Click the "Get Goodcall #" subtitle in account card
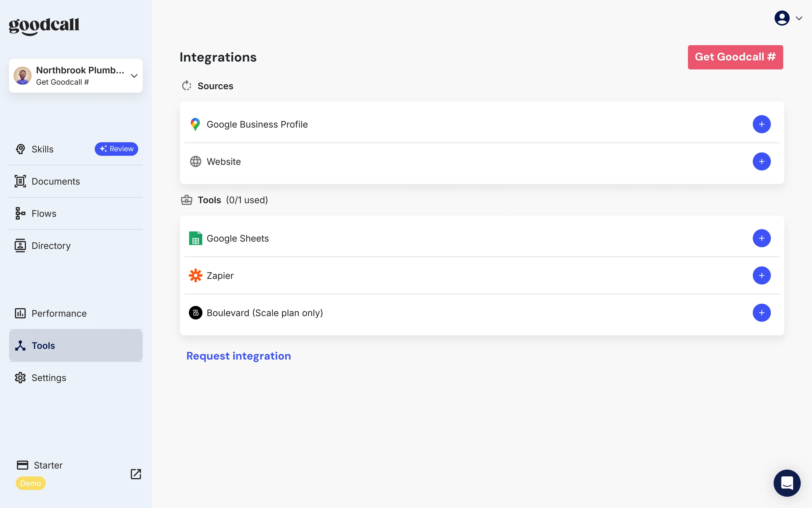 tap(62, 82)
